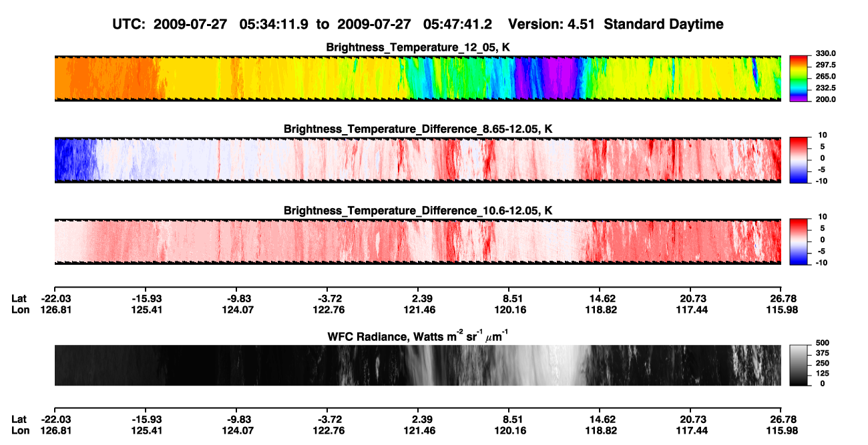Select the Brightness_Temperature_12_05 image strip

pos(417,78)
